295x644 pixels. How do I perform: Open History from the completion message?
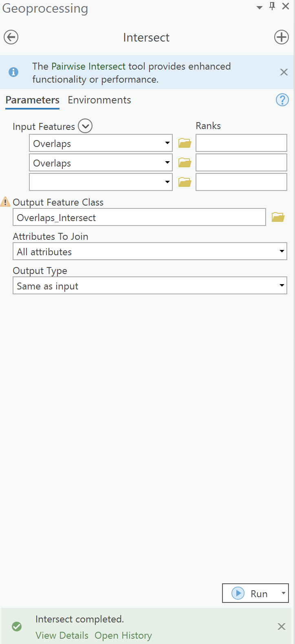(123, 635)
